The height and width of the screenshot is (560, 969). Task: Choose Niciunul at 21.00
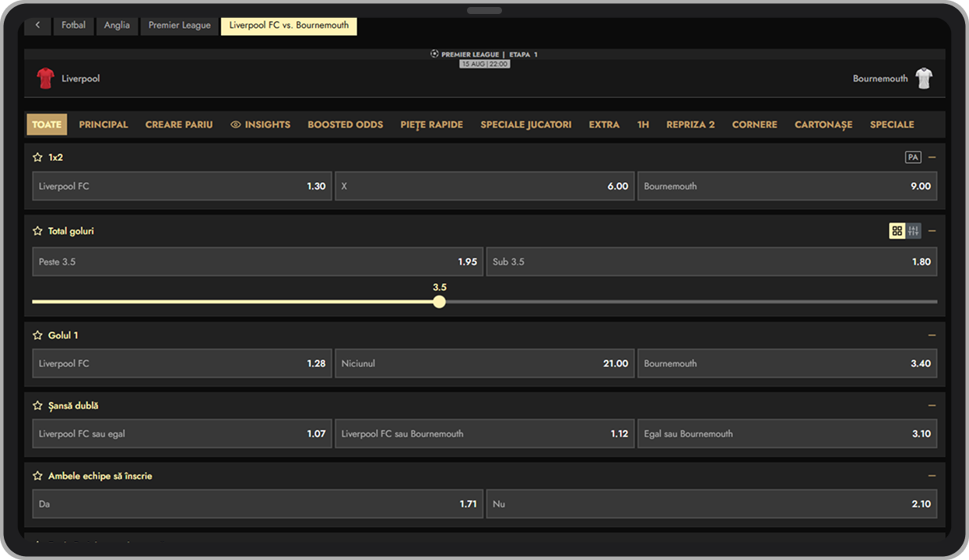click(485, 364)
